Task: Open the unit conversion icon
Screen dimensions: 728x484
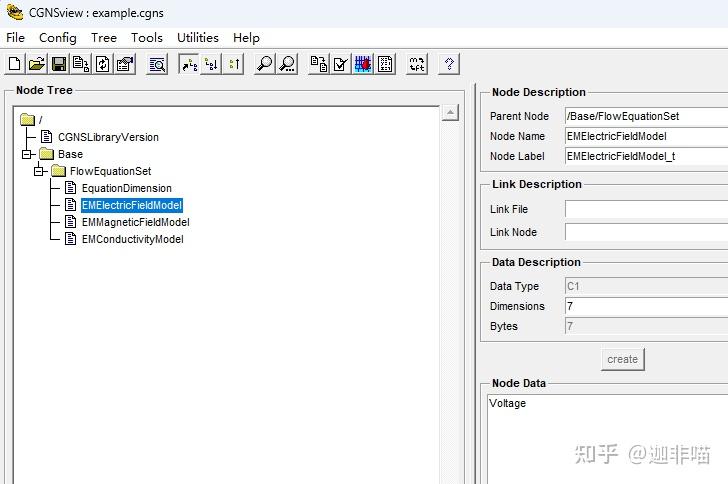Action: click(417, 64)
